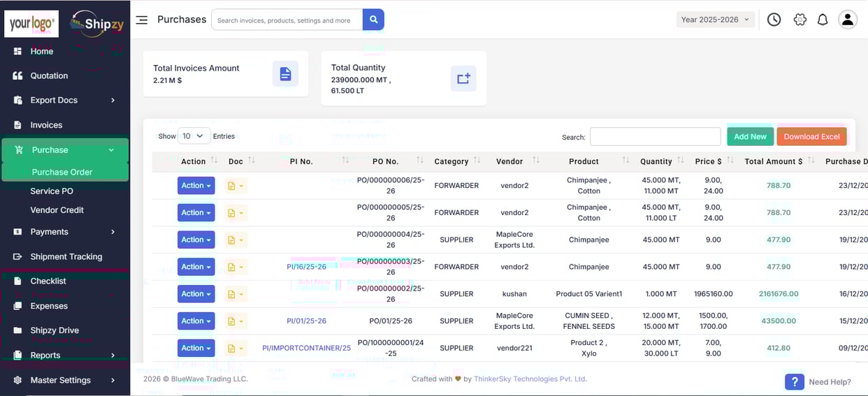This screenshot has width=868, height=396.
Task: Open Doc icon for PO/000000006/25-26
Action: [x=236, y=186]
